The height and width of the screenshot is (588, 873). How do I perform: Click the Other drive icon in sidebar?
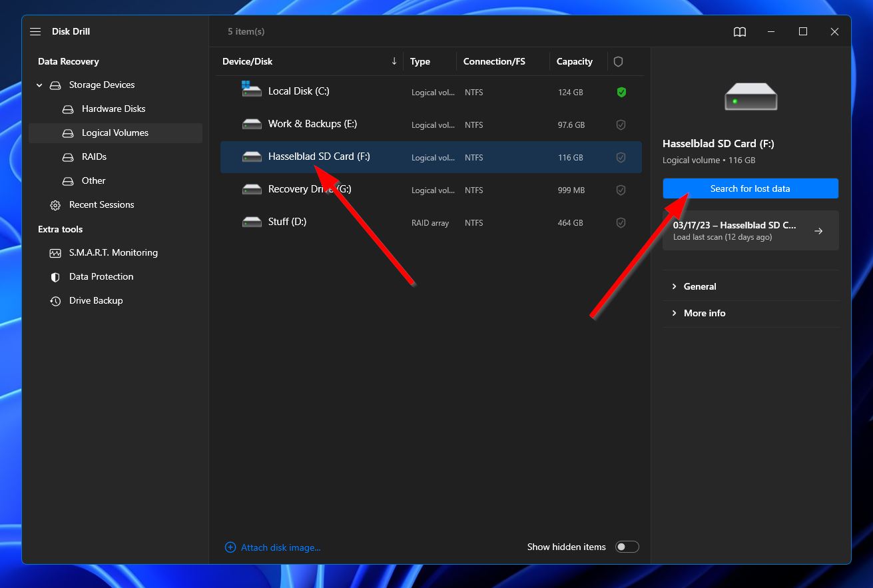(68, 181)
